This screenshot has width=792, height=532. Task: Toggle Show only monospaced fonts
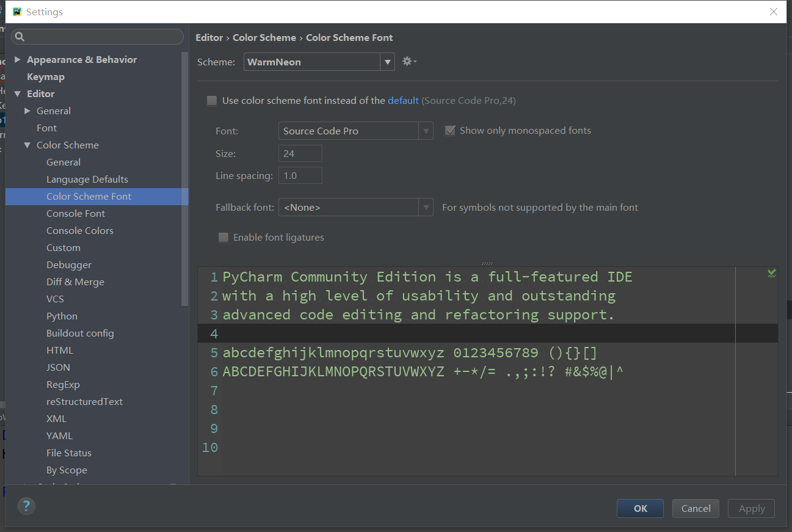[450, 131]
